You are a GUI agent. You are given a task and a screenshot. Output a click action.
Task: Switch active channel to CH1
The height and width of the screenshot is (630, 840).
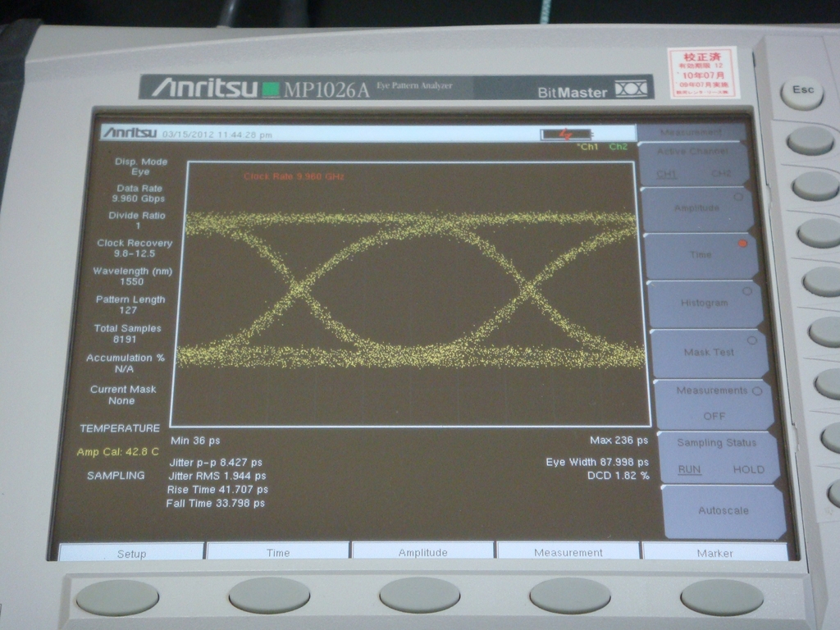click(666, 174)
